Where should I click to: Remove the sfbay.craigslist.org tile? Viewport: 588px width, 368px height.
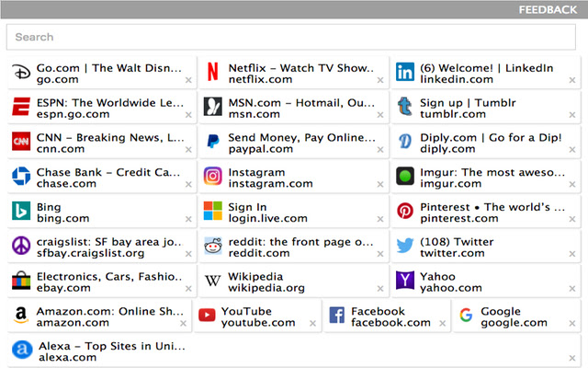(x=188, y=254)
